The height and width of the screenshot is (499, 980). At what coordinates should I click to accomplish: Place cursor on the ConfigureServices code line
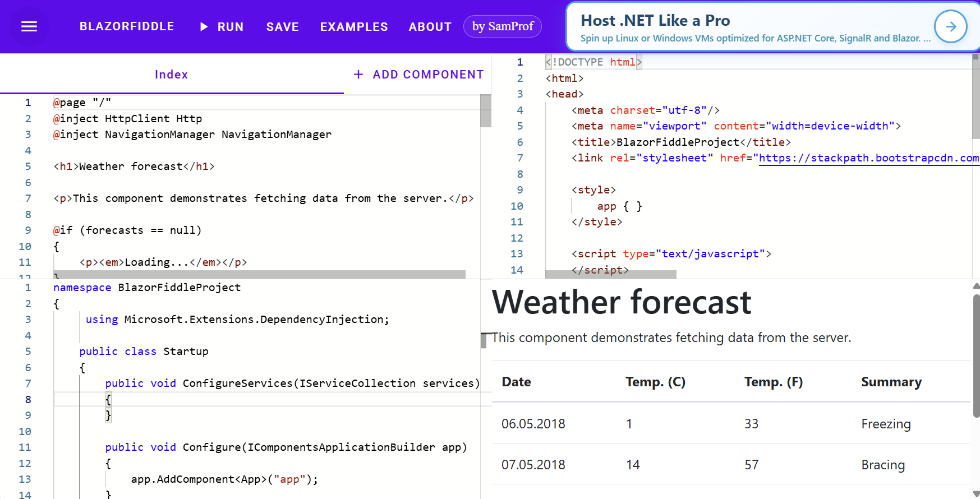pyautogui.click(x=292, y=384)
